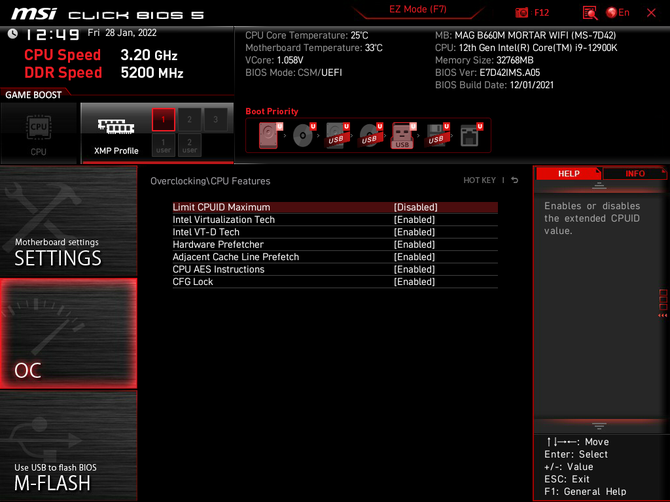Collapse help panel using top handle
The height and width of the screenshot is (502, 670).
[x=599, y=185]
